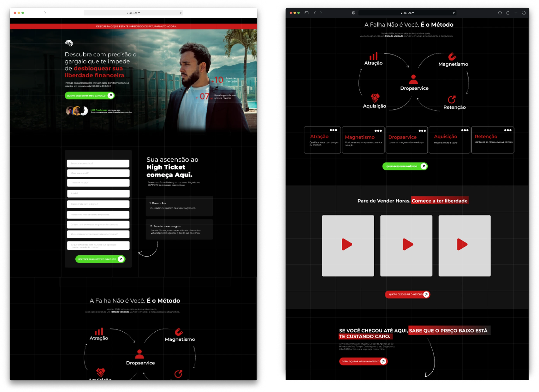Open three-dot menu on Retenção card

(508, 130)
